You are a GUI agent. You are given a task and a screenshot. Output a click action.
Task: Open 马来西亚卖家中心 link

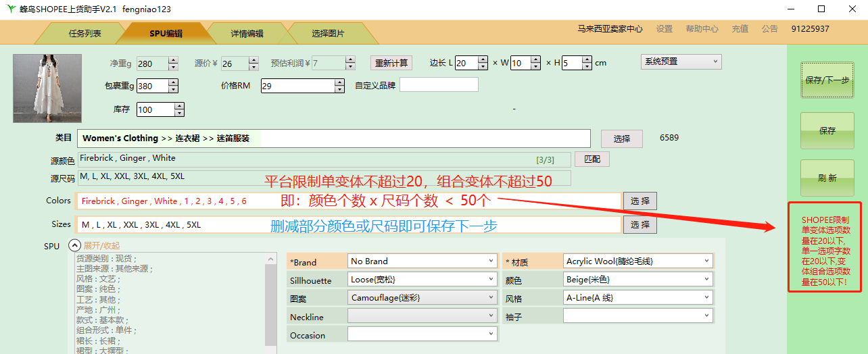pyautogui.click(x=610, y=29)
